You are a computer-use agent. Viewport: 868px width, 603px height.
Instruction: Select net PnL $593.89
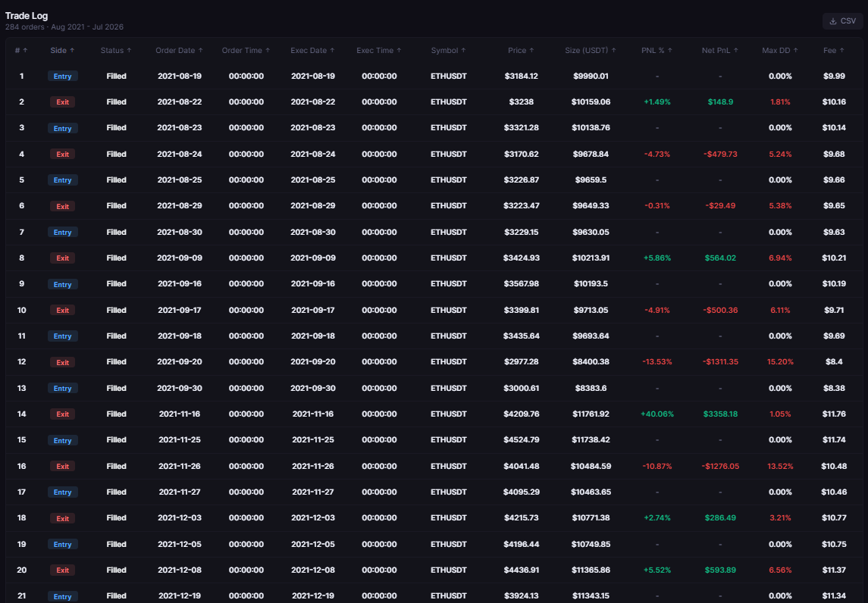720,570
